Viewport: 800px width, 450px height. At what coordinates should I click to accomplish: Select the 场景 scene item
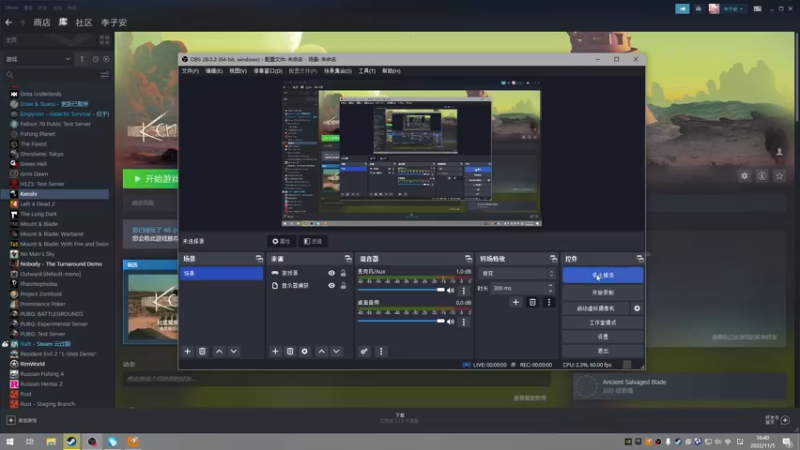click(221, 273)
